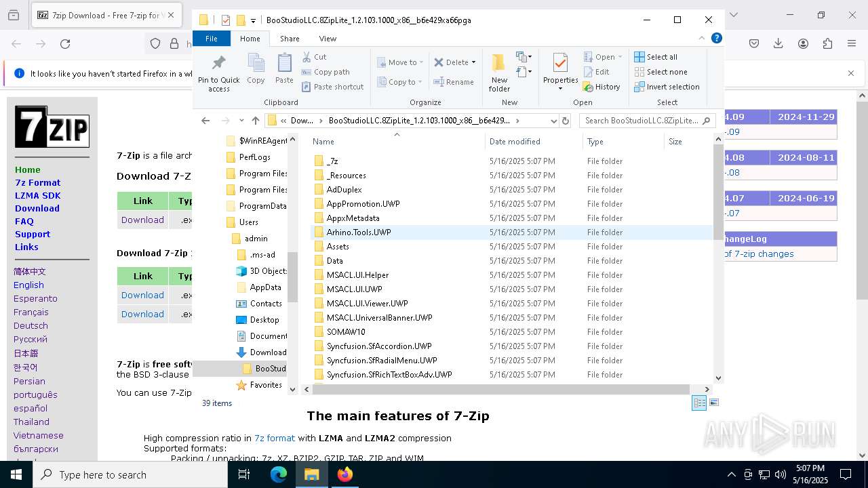This screenshot has height=488, width=868.
Task: Switch to details view layout icon
Action: pyautogui.click(x=699, y=403)
